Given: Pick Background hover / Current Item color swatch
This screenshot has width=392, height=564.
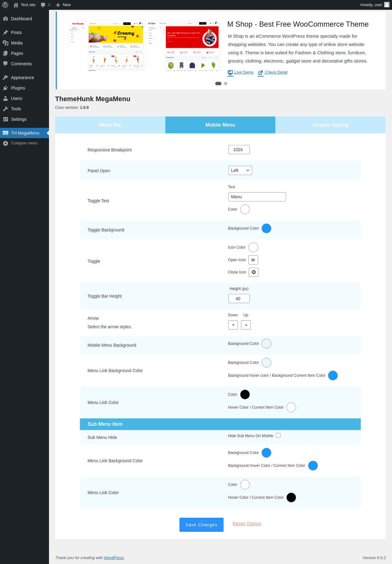Looking at the screenshot, I should click(333, 375).
